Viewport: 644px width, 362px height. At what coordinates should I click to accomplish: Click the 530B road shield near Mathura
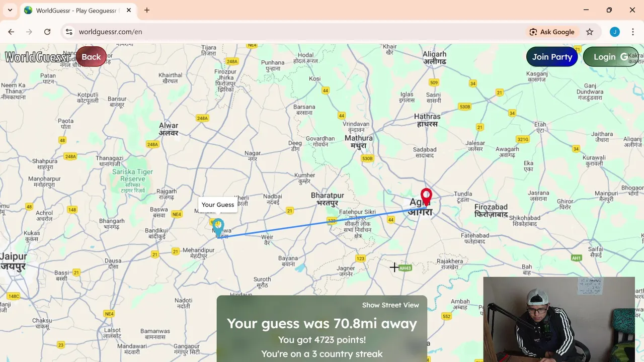(367, 158)
